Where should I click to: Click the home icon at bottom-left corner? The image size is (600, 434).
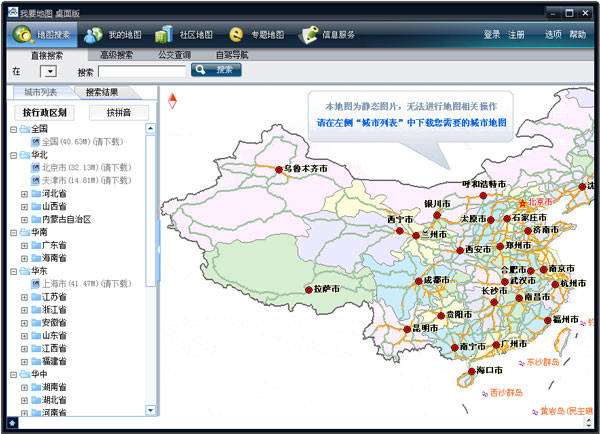(x=11, y=423)
